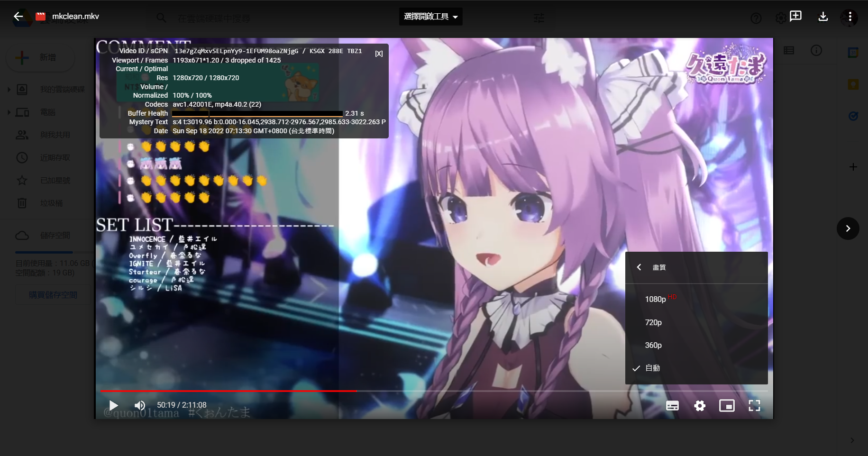The width and height of the screenshot is (868, 456).
Task: Enable picture-in-picture mode
Action: point(727,406)
